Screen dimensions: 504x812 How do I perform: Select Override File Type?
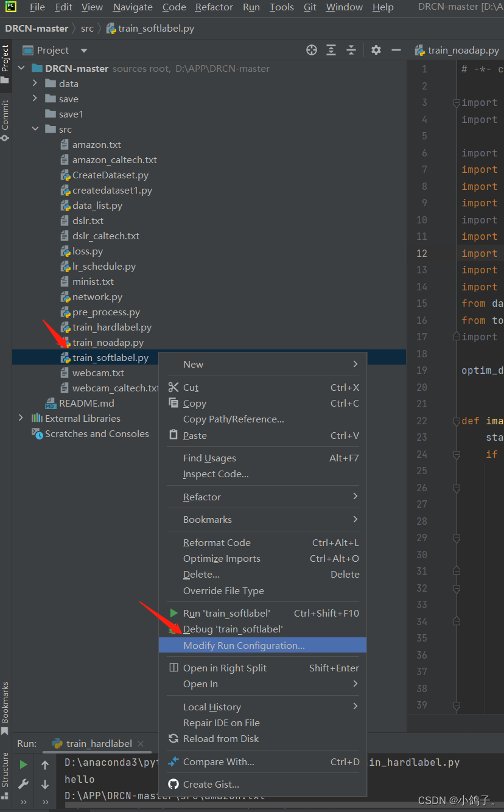coord(262,590)
